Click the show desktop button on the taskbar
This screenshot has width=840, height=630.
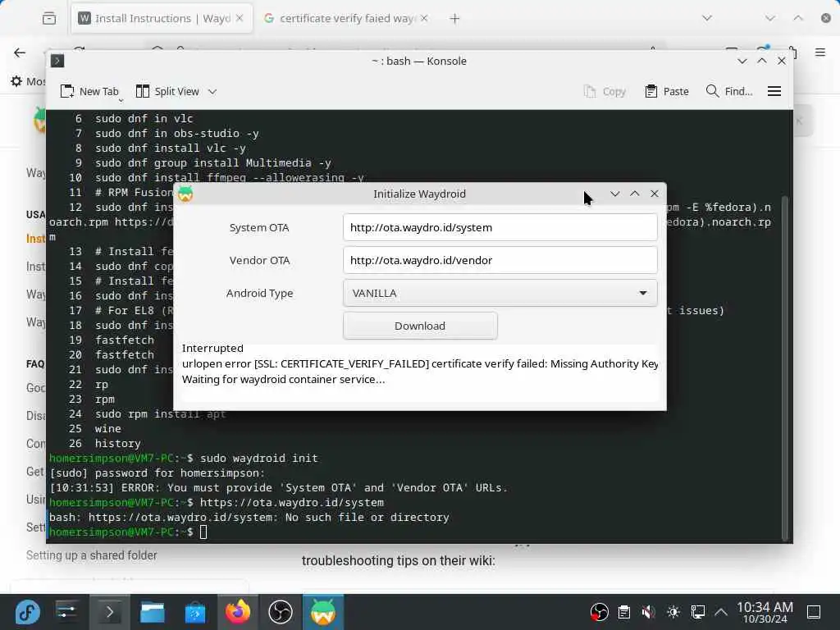814,612
